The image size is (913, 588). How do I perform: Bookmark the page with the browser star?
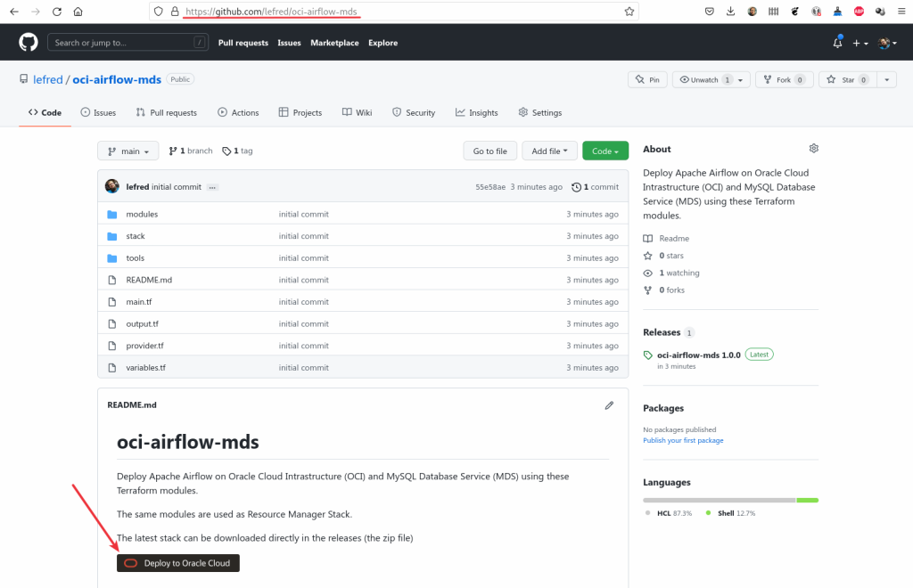629,12
